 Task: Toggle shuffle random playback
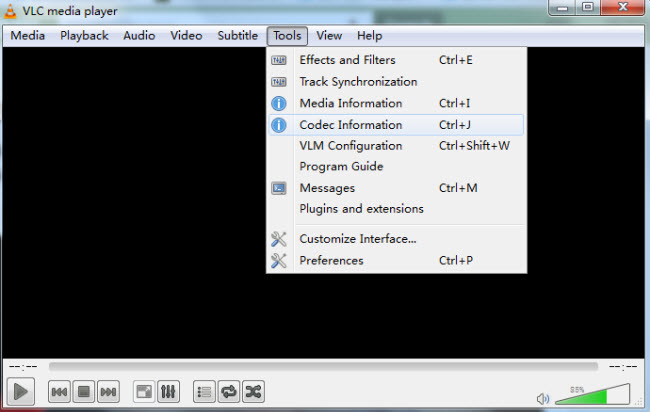(x=253, y=392)
